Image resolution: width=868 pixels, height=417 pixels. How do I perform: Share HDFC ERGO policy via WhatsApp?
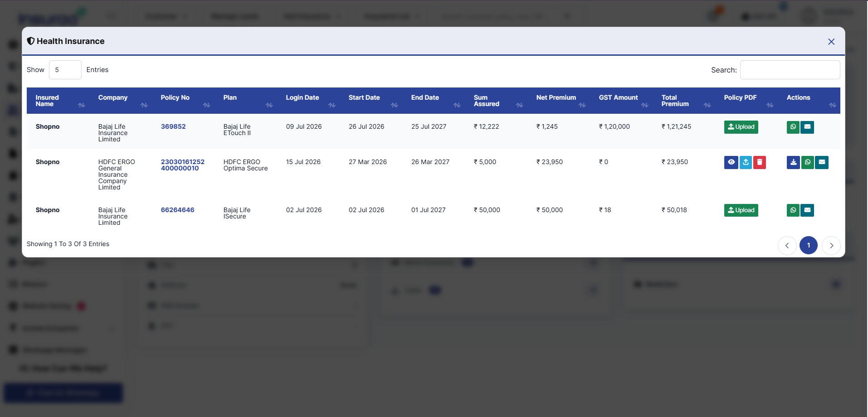click(x=808, y=162)
